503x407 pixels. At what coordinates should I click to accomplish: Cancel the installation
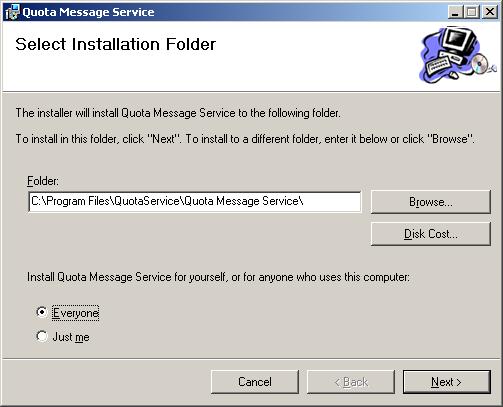coord(255,382)
